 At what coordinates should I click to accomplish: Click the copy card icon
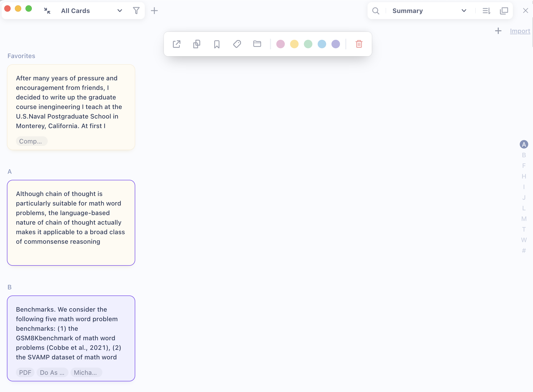pyautogui.click(x=197, y=44)
